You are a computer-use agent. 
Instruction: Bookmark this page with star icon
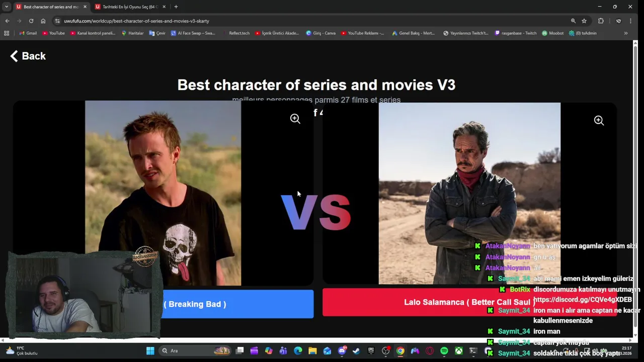584,21
